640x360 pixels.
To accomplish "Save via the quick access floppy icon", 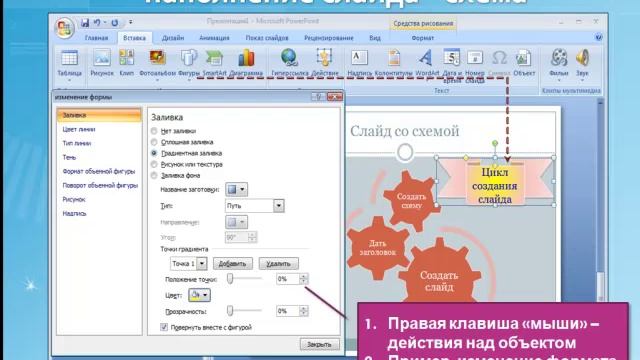I will point(85,23).
